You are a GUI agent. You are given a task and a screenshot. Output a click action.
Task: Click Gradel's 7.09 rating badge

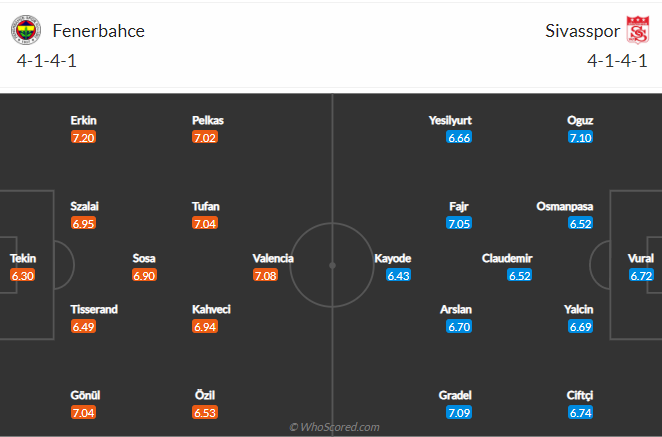459,412
